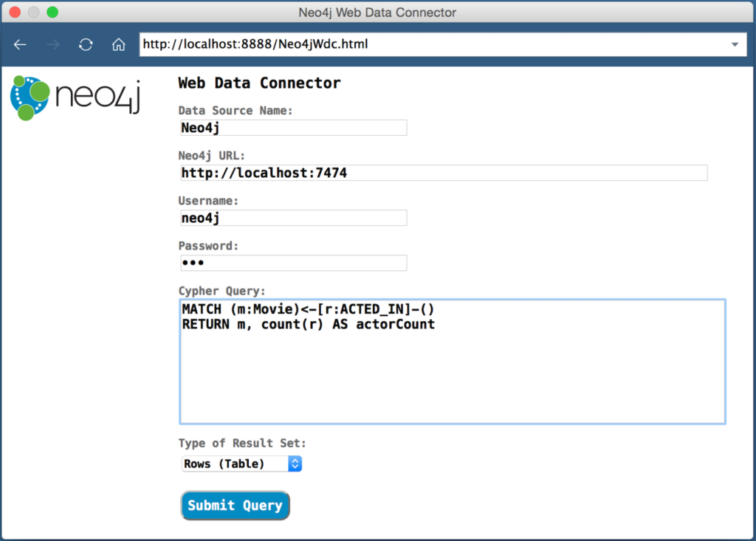Click the grayed forward navigation arrow

(x=52, y=44)
